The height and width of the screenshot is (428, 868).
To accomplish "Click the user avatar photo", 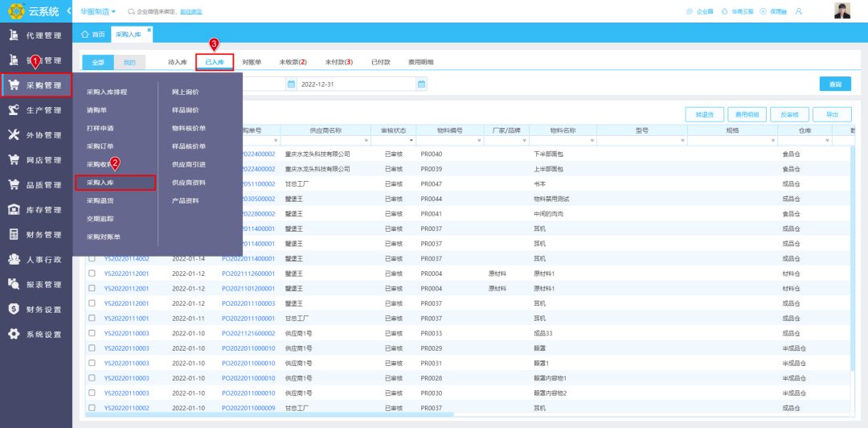I will (842, 11).
